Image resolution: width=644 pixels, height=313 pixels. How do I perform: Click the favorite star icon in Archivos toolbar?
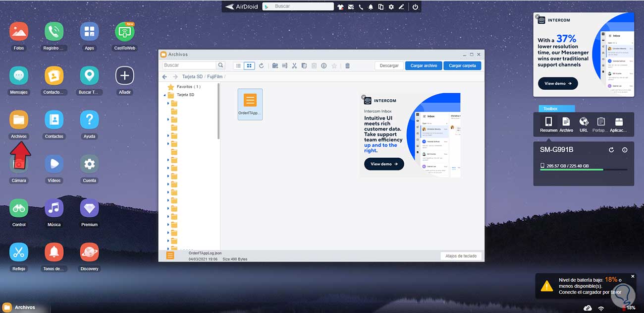[x=334, y=65]
